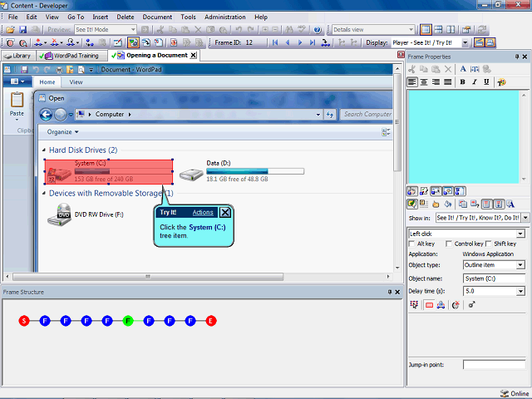Click the blue help question mark icon

coord(318,30)
